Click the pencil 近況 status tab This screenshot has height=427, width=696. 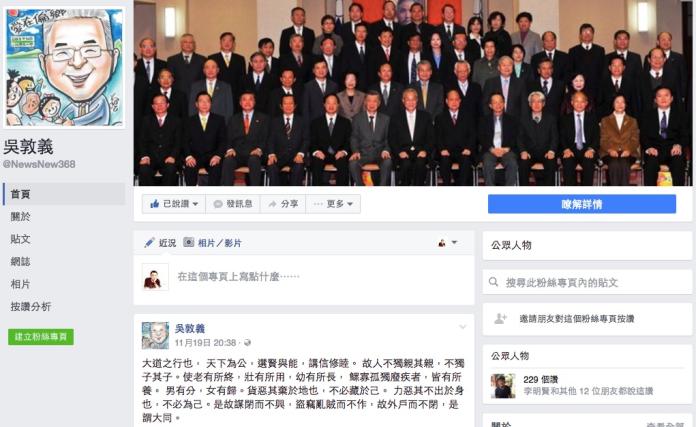(160, 243)
